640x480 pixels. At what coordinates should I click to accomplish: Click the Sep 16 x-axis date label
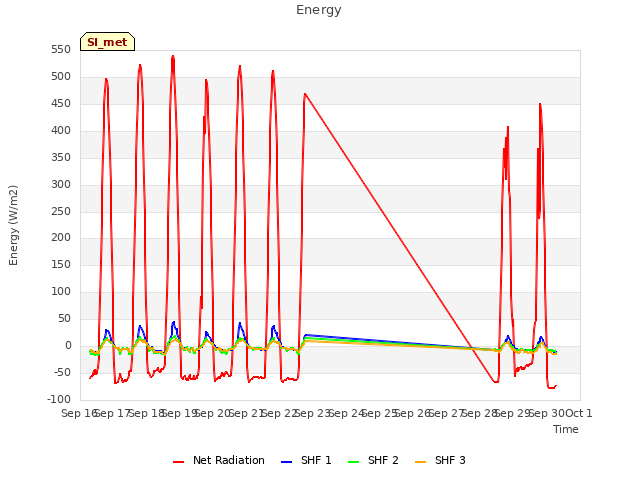point(79,413)
